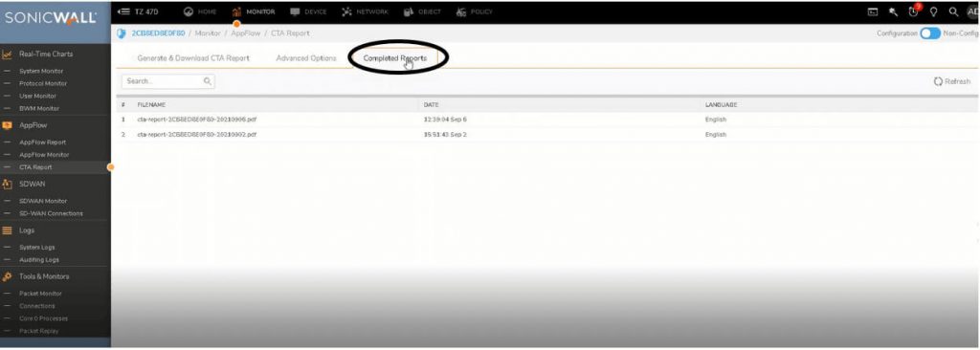This screenshot has width=980, height=350.
Task: Select the Completed Reports tab
Action: (395, 58)
